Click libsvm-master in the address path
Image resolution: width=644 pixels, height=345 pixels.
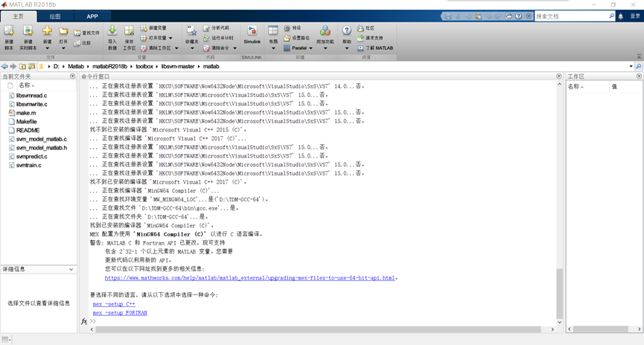(x=177, y=66)
